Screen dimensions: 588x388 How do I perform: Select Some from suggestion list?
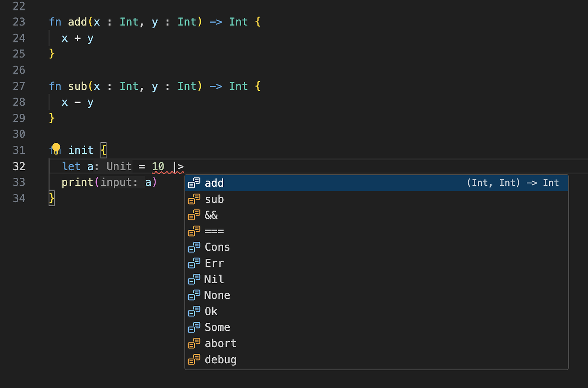coord(217,327)
